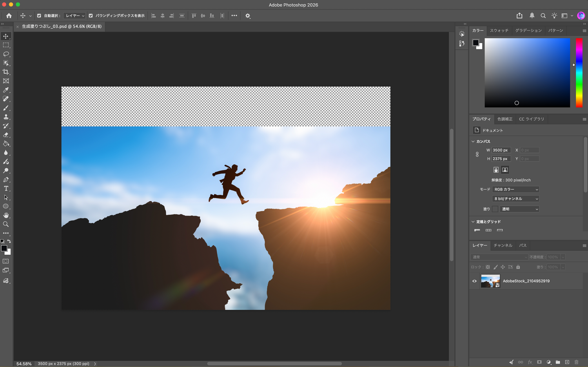This screenshot has width=588, height=367.
Task: Switch to the グラデーション tab
Action: coord(528,31)
